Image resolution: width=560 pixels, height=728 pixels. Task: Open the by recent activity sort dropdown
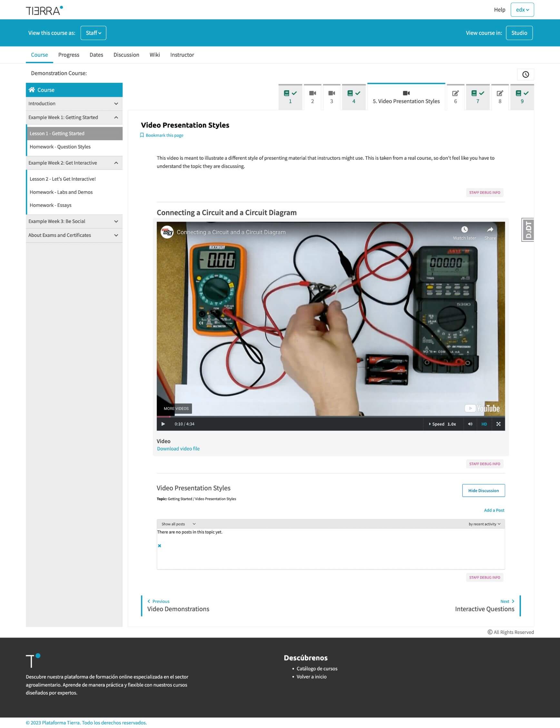[484, 524]
